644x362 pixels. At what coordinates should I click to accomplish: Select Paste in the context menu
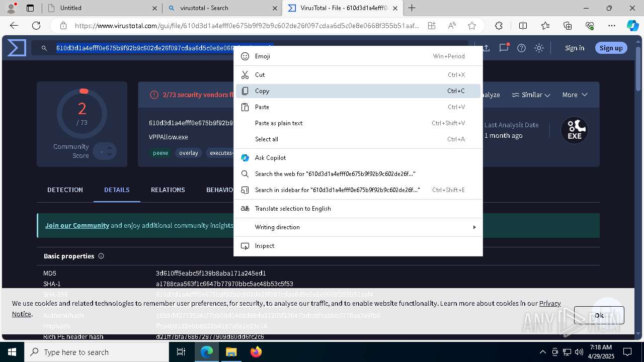[x=358, y=107]
